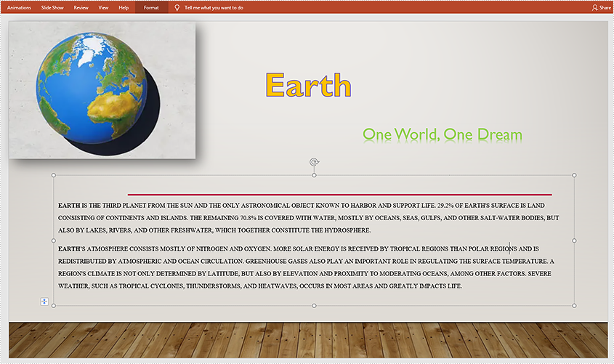Screen dimensions: 614x364
Task: Click the '29.2%' figure in the first line
Action: [445, 206]
